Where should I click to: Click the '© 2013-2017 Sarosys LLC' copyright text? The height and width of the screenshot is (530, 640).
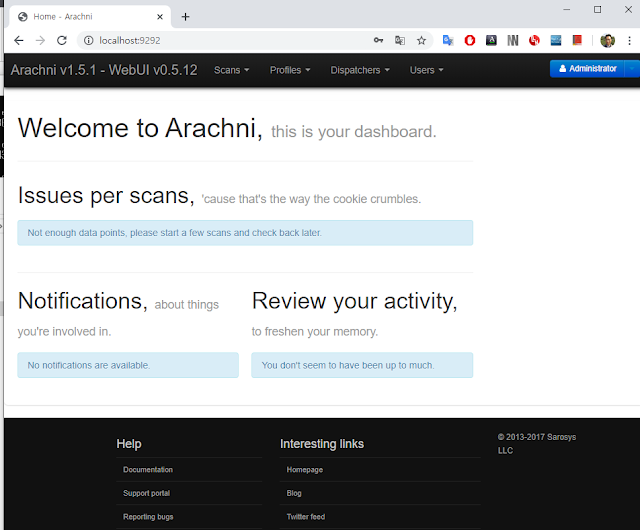[536, 443]
